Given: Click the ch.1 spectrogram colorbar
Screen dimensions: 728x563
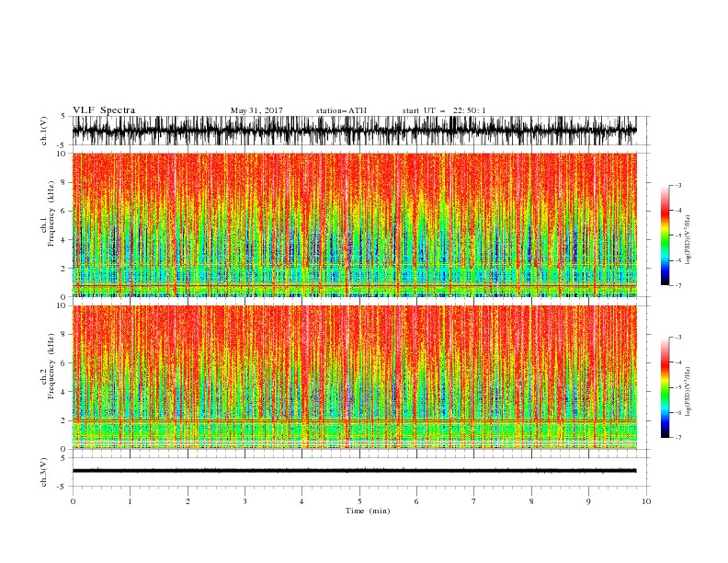Looking at the screenshot, I should 665,236.
